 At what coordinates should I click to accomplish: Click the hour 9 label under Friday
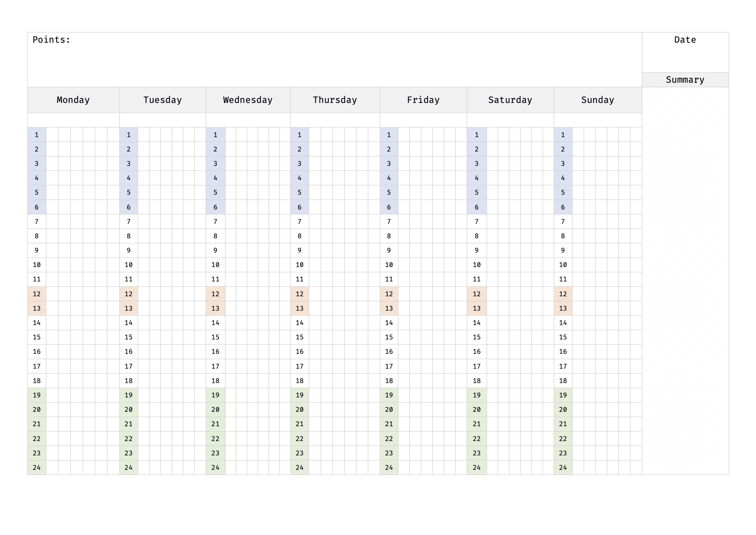click(x=389, y=250)
